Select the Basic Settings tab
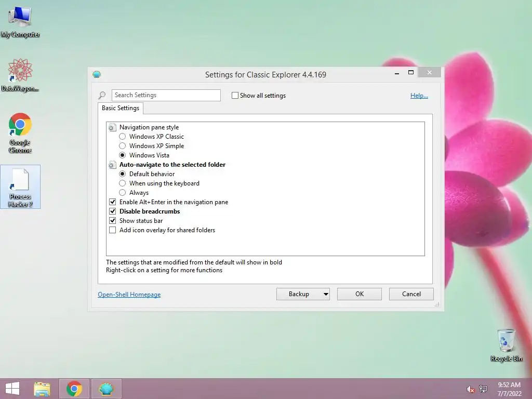Viewport: 532px width, 399px height. point(121,108)
